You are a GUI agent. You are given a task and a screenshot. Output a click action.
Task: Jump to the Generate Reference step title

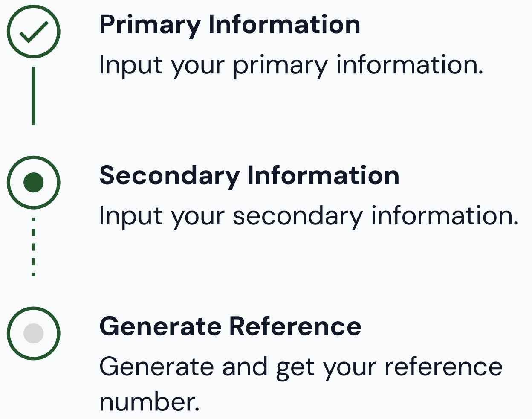pos(230,326)
